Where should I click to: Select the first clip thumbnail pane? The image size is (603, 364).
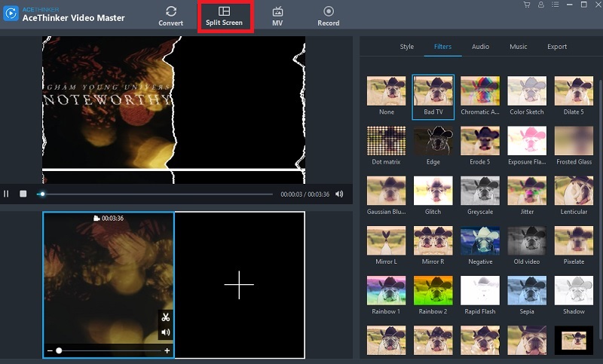[x=109, y=285]
